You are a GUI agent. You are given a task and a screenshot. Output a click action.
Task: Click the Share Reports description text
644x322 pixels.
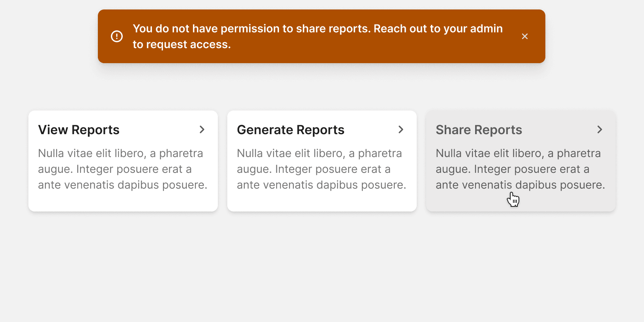(520, 169)
